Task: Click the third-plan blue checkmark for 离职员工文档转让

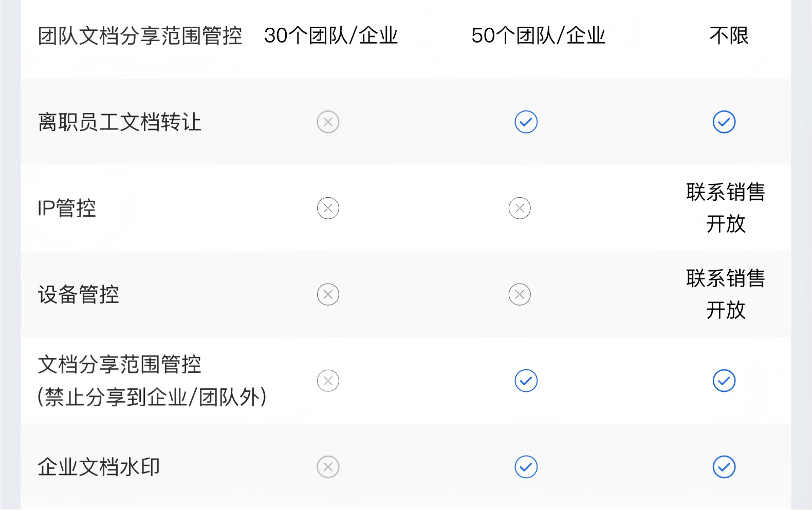Action: [724, 122]
